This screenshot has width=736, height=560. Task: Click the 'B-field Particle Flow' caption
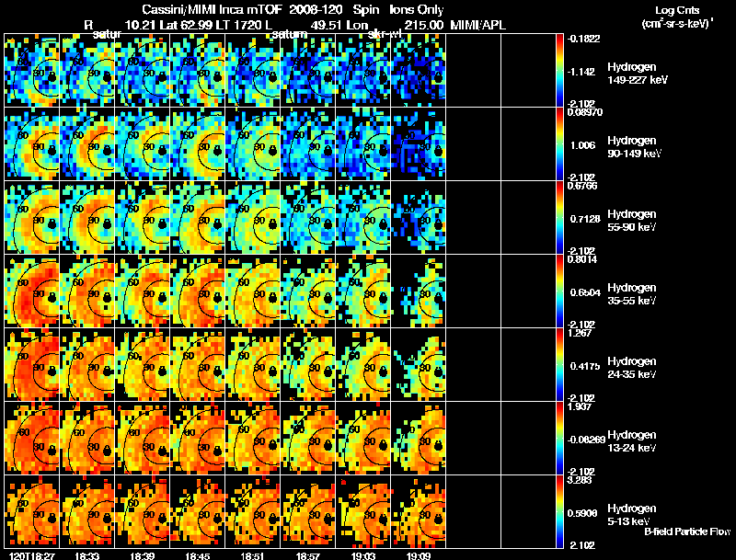click(x=687, y=531)
